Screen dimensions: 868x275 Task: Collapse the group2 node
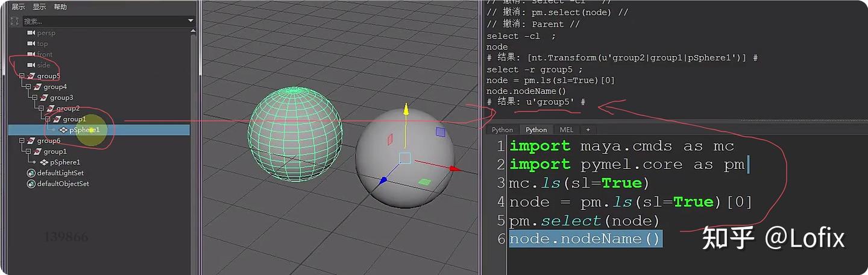(x=41, y=109)
